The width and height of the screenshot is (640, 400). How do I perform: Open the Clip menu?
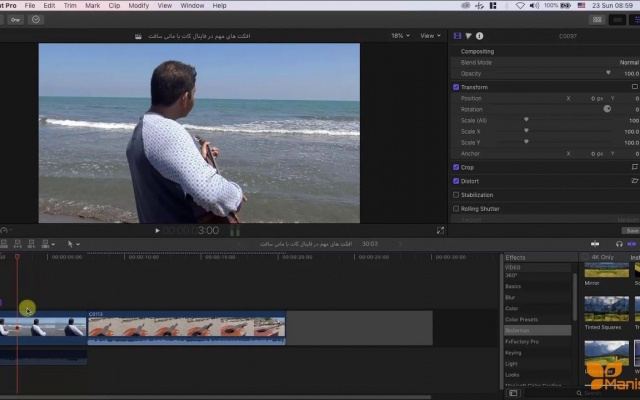114,6
